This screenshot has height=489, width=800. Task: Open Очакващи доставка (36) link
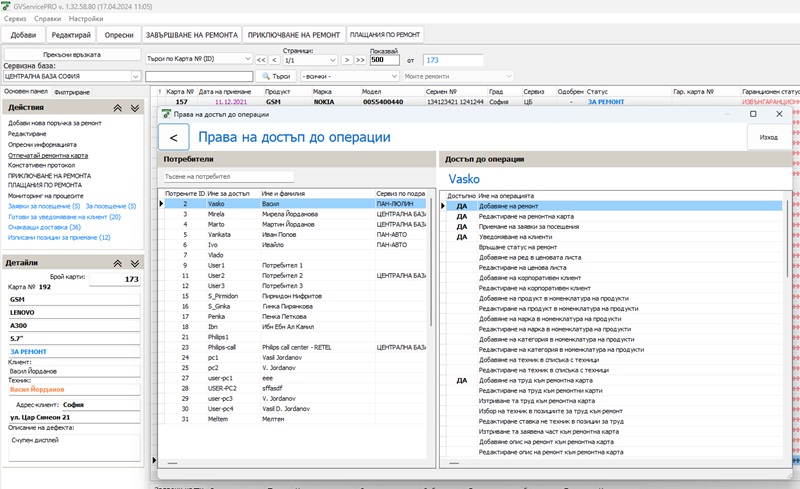[44, 227]
